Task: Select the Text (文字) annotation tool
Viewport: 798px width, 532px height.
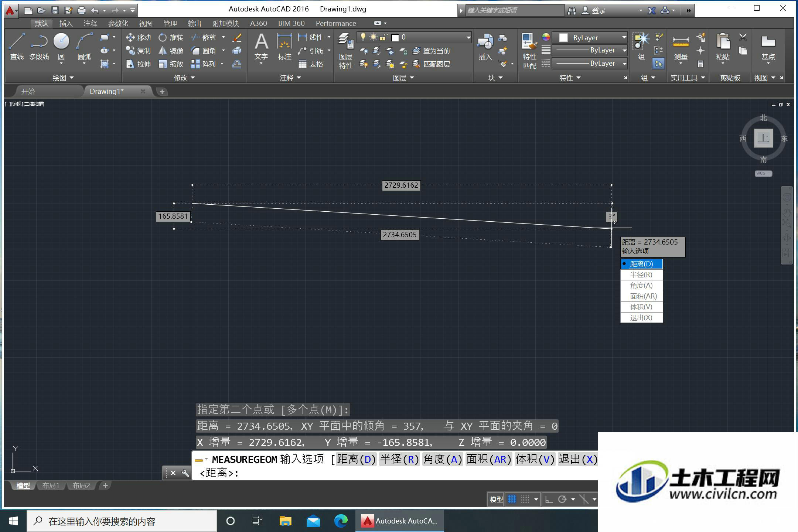Action: [x=261, y=46]
